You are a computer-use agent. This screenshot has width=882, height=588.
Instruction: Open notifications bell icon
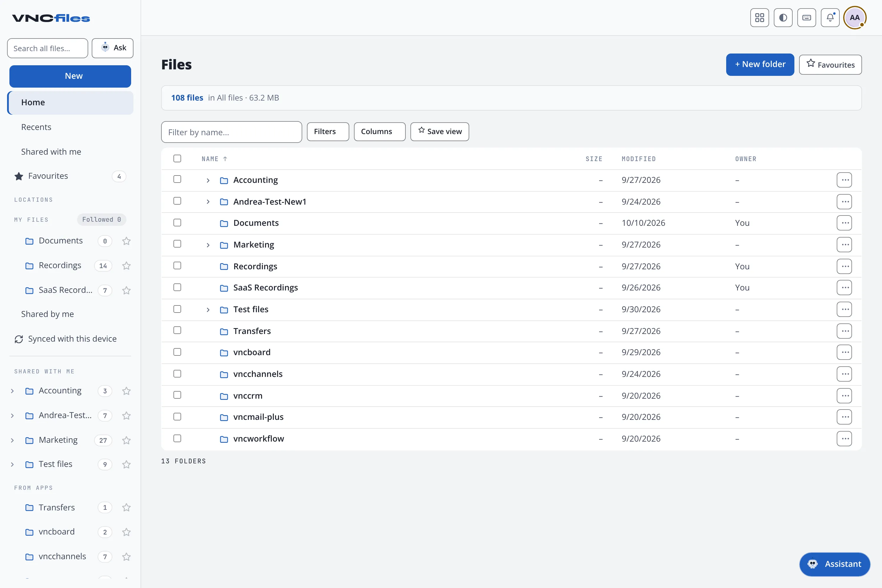tap(830, 18)
